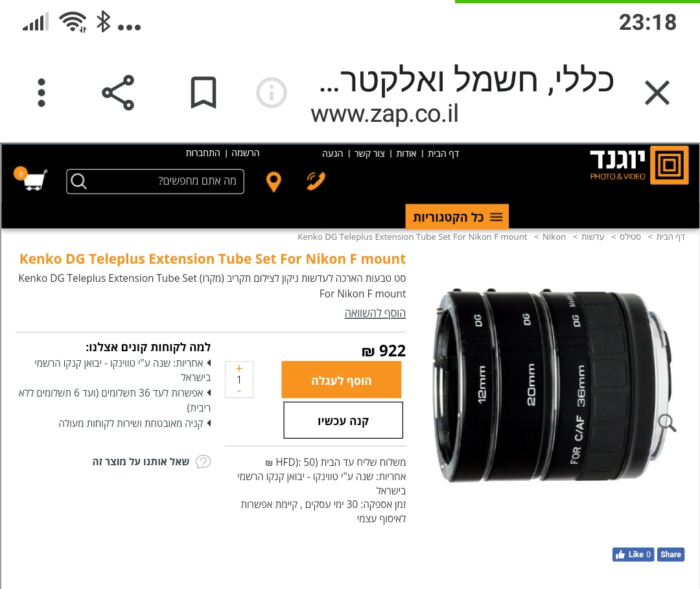
Task: Click the Yougend Photo & Video logo
Action: (x=639, y=165)
